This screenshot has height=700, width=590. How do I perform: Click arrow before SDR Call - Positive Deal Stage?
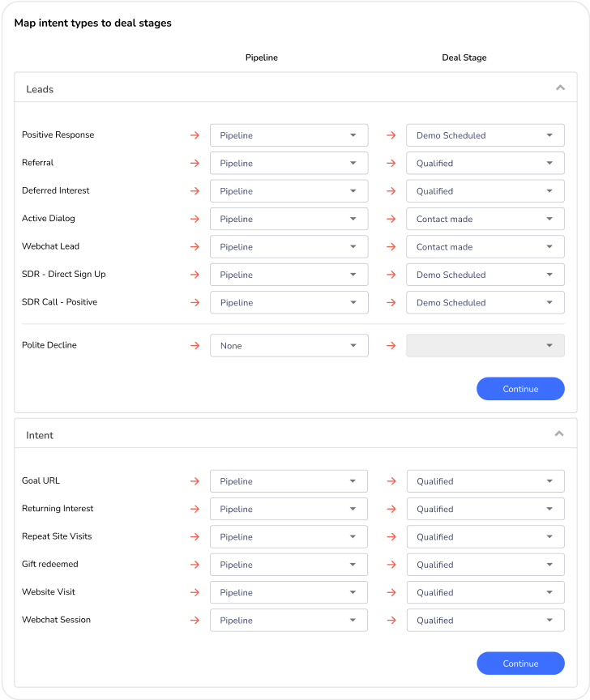click(x=391, y=303)
